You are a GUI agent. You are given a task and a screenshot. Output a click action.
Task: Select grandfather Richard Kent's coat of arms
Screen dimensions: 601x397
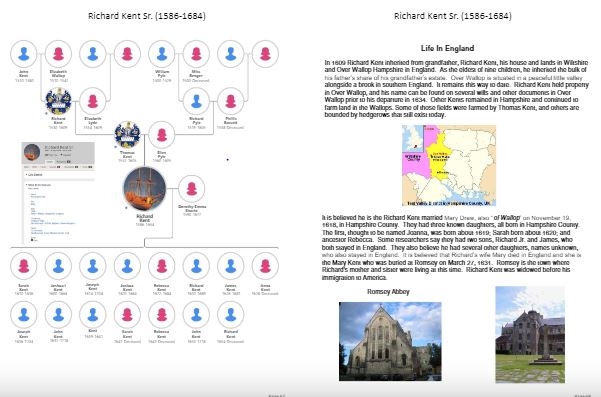58,101
